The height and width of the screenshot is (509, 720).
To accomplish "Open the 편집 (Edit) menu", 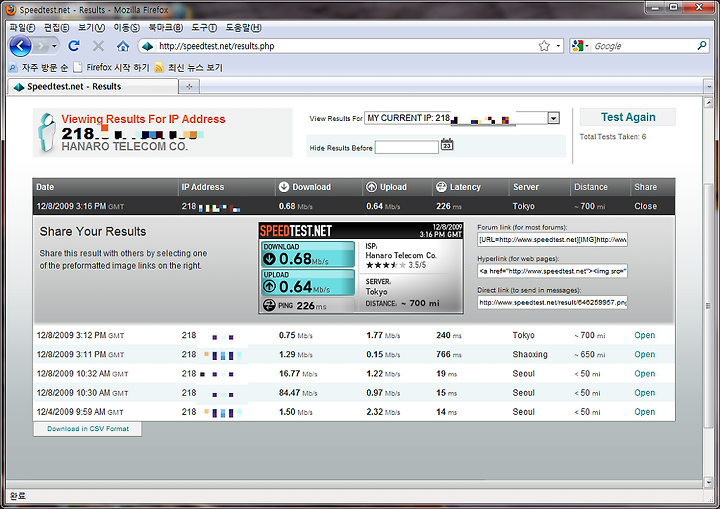I will tap(56, 28).
